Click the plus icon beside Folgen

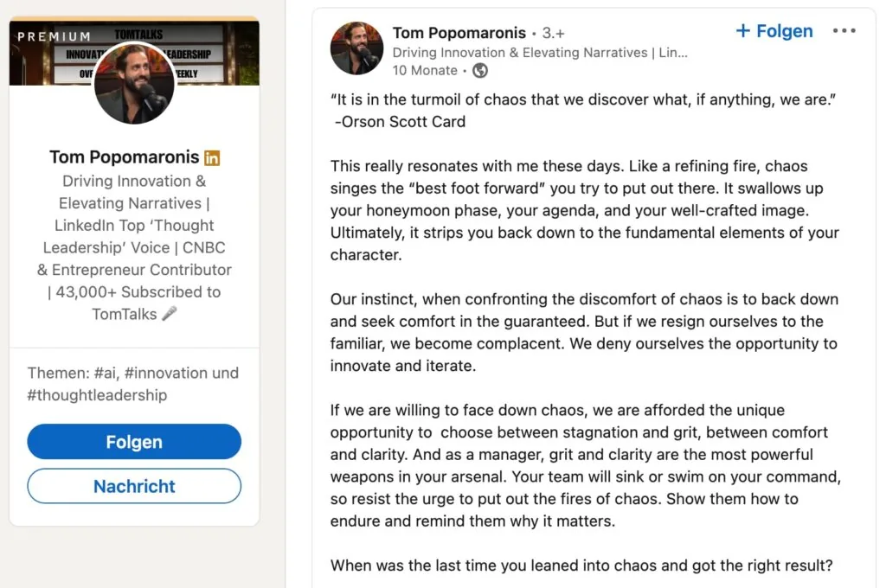pyautogui.click(x=743, y=30)
